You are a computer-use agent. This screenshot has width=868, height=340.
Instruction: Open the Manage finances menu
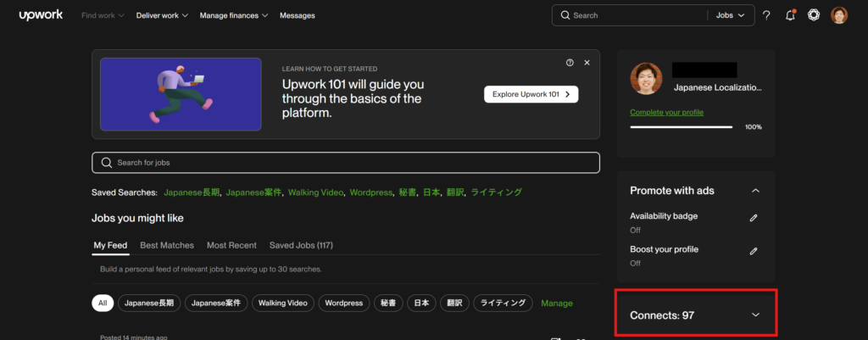(x=234, y=15)
